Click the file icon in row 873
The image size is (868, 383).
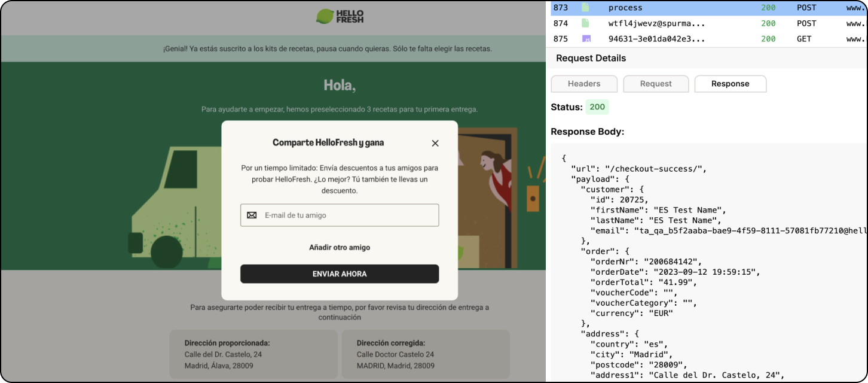click(x=586, y=8)
